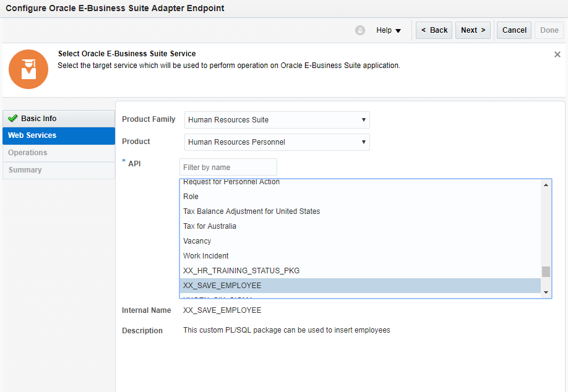Go to the Web Services step

pyautogui.click(x=32, y=135)
